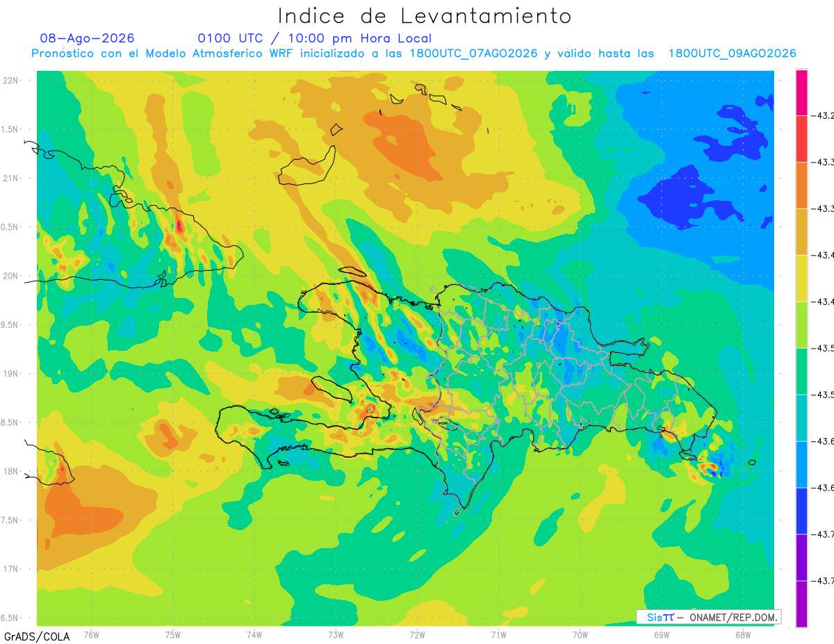Click the '70W' longitude label
Viewport: 834px width, 644px height.
point(580,634)
